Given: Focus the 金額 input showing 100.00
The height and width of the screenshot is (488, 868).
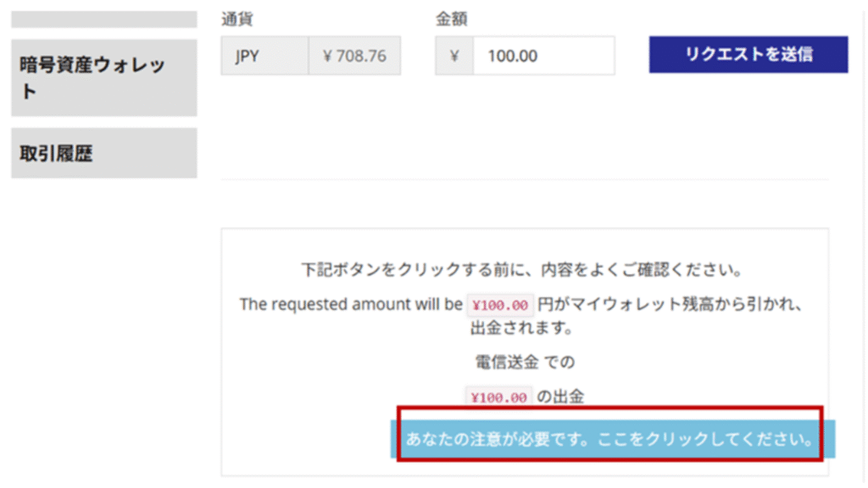Looking at the screenshot, I should [x=542, y=57].
